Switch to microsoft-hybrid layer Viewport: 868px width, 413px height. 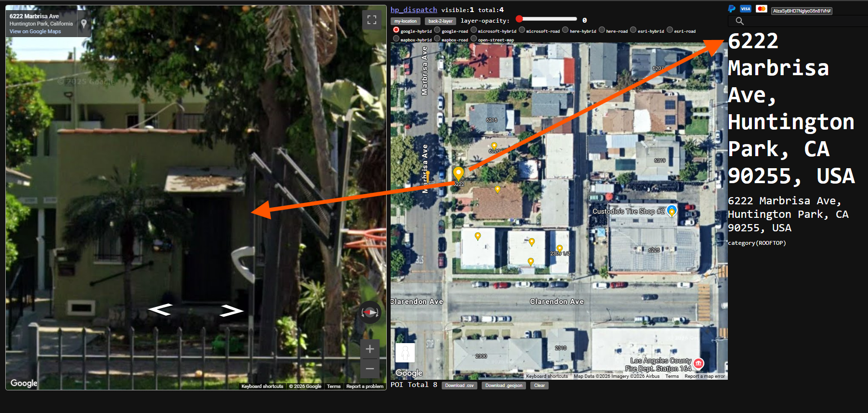pos(473,30)
